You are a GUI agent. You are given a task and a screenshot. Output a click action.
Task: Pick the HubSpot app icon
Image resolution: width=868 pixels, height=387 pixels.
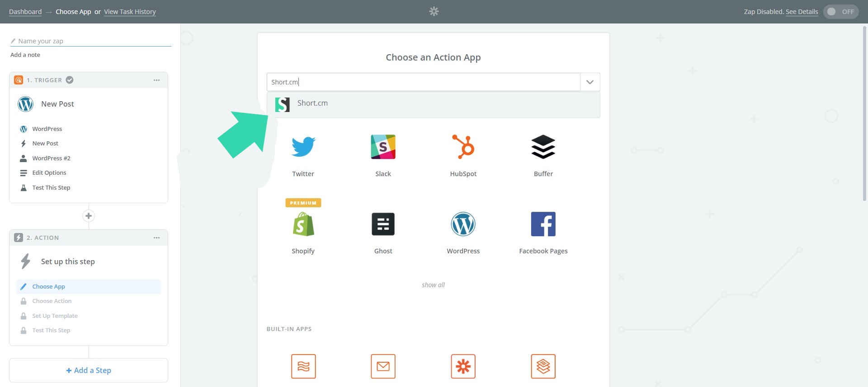(463, 147)
